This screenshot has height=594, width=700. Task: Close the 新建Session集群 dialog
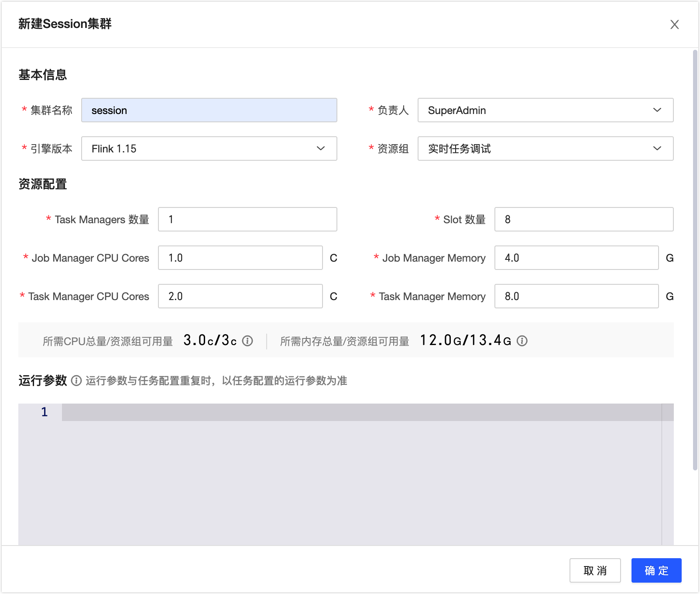click(674, 24)
